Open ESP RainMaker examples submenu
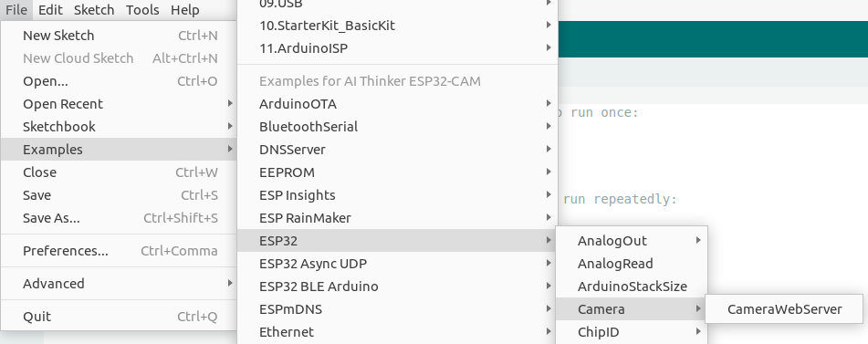The width and height of the screenshot is (868, 344). (x=397, y=218)
